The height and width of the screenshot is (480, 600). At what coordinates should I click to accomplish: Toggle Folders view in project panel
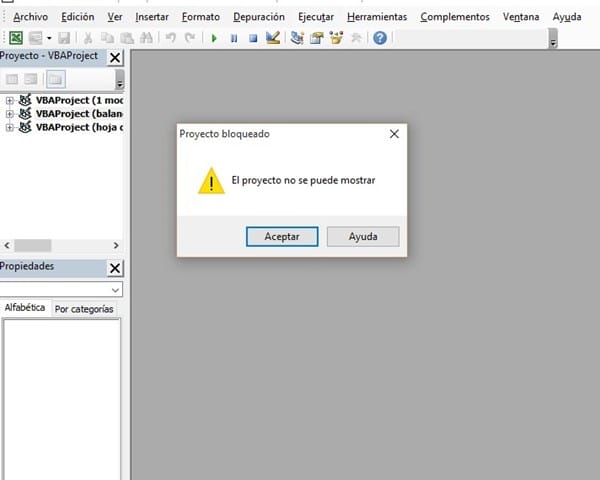pyautogui.click(x=56, y=79)
